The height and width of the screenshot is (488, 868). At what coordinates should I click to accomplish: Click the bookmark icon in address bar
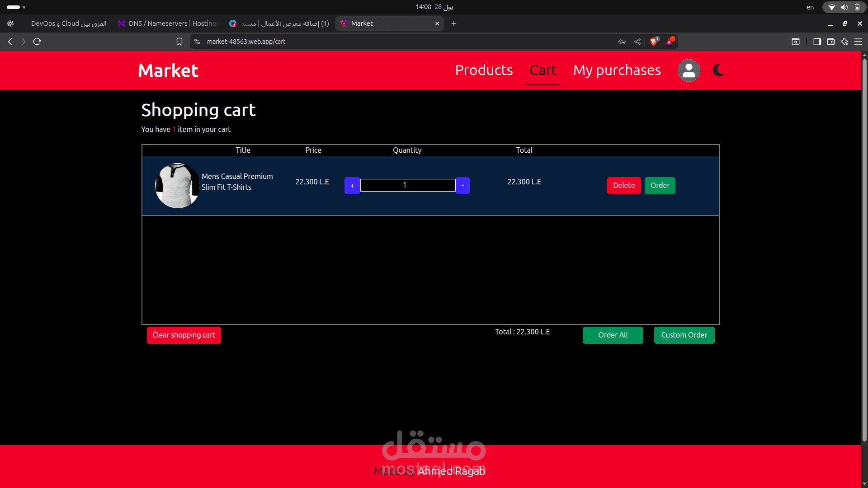pyautogui.click(x=179, y=42)
